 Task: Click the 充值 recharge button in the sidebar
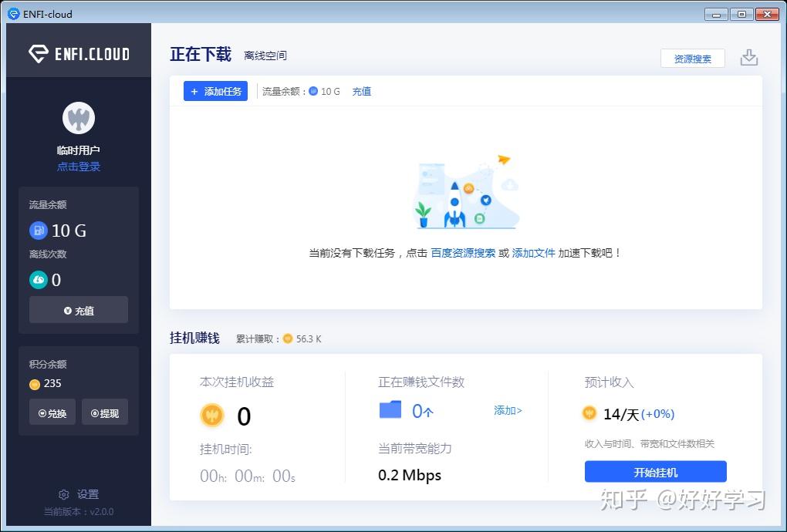coord(78,310)
